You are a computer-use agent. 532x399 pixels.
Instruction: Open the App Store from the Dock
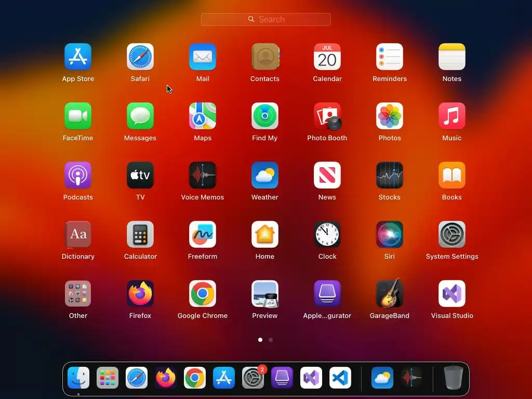[x=224, y=378]
